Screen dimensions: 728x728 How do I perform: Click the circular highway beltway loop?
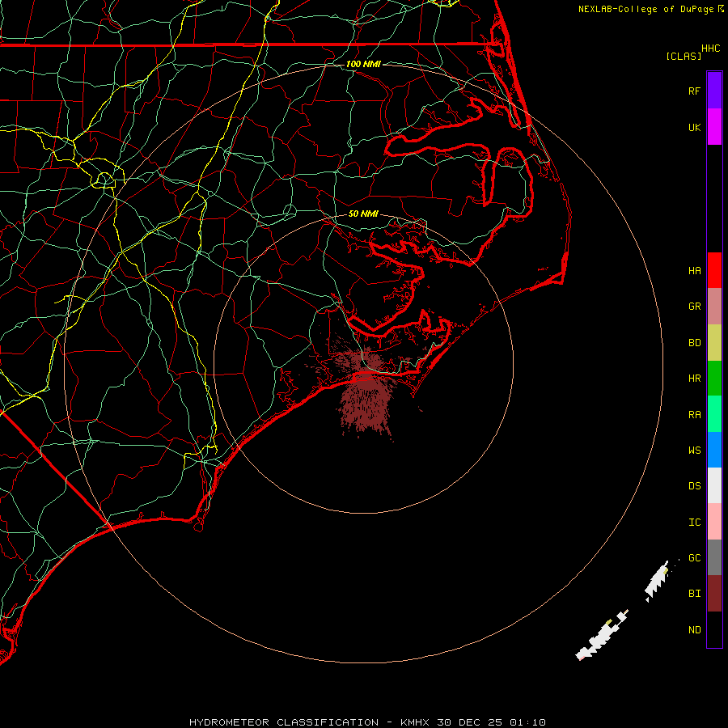tap(104, 180)
